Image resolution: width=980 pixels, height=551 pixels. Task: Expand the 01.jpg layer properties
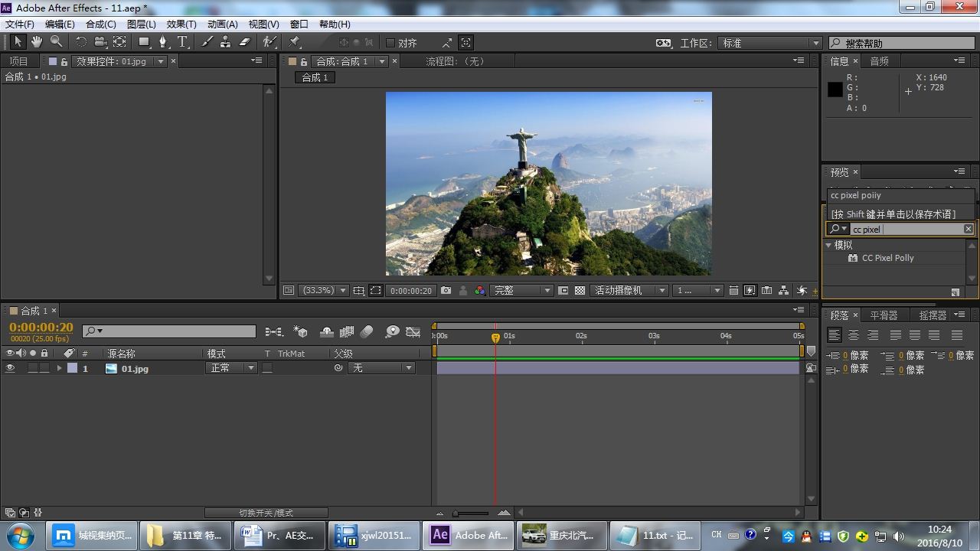point(59,368)
